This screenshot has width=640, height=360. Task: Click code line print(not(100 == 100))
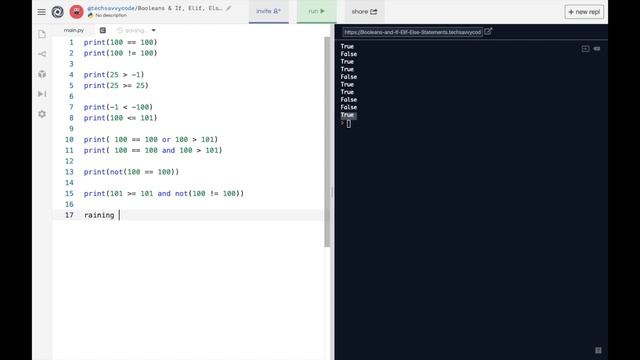(131, 172)
